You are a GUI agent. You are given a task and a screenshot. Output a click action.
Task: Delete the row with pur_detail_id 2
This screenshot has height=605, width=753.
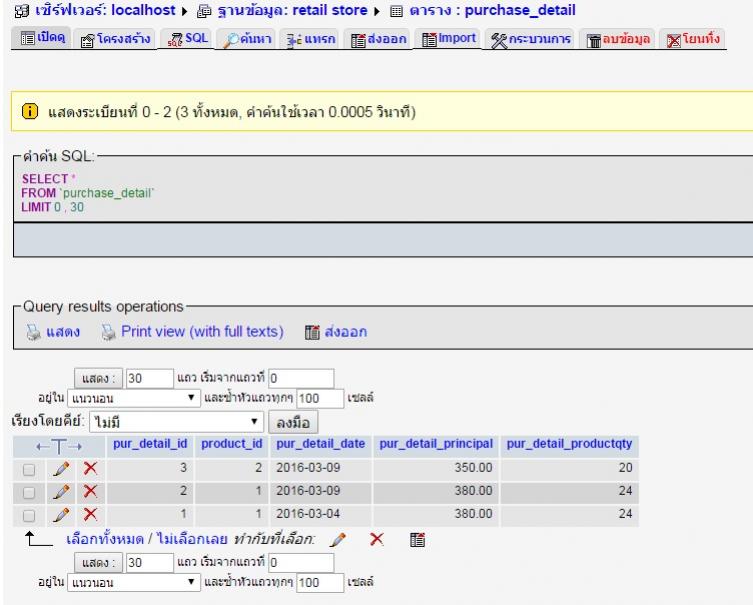91,491
